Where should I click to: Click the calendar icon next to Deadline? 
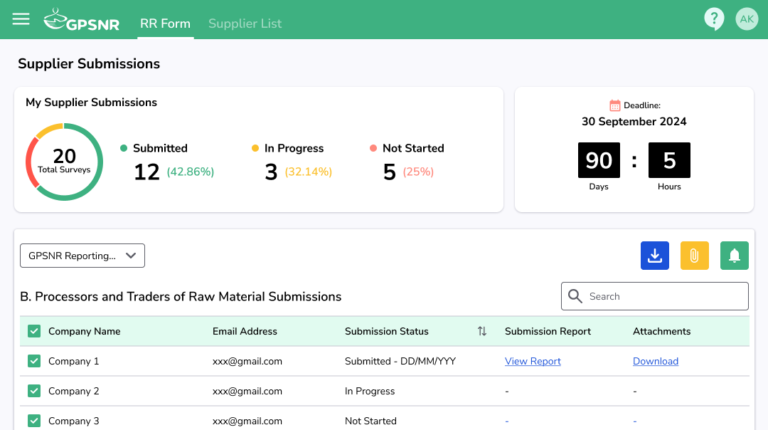(x=615, y=105)
